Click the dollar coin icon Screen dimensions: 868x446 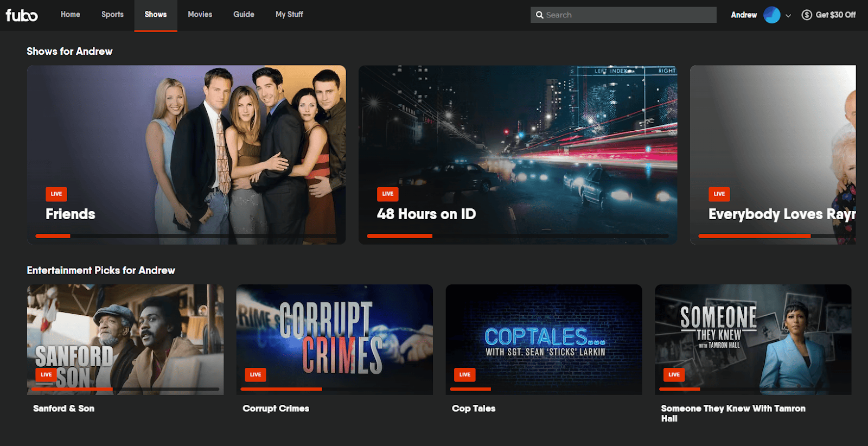tap(807, 15)
